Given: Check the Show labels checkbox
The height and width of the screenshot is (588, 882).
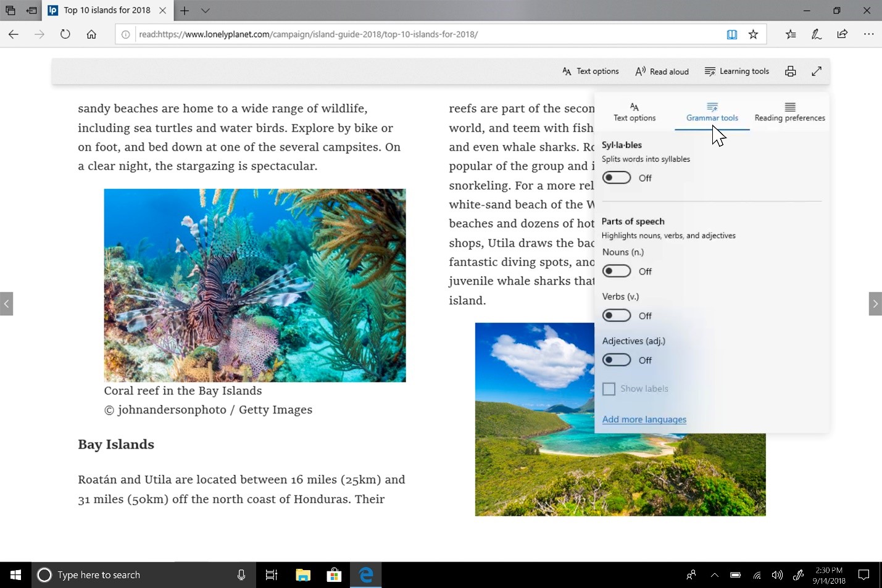Looking at the screenshot, I should click(x=609, y=389).
